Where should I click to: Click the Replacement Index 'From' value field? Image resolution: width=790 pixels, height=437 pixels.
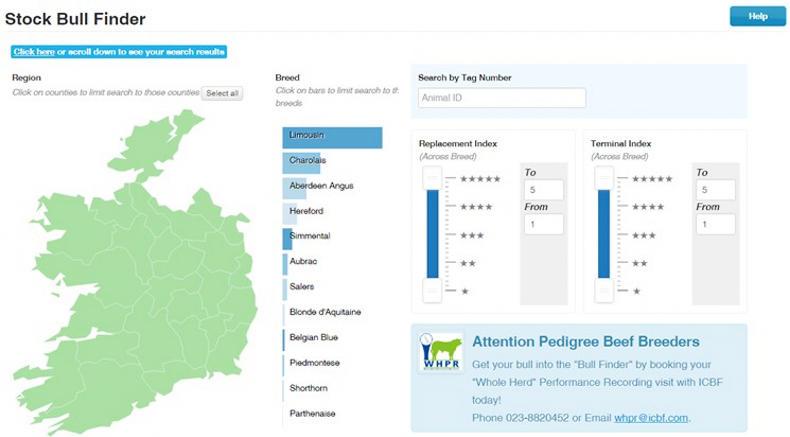(x=543, y=225)
